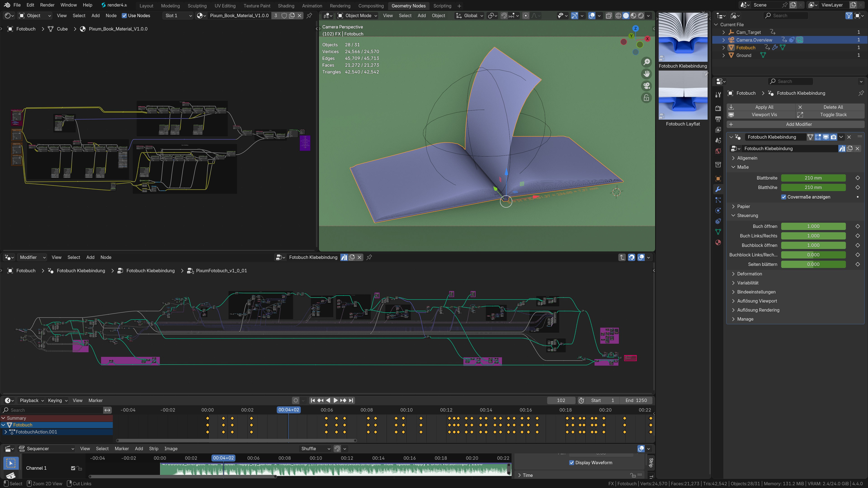Click the Blattbreite 210 mm slider
The width and height of the screenshot is (868, 488).
click(x=813, y=178)
